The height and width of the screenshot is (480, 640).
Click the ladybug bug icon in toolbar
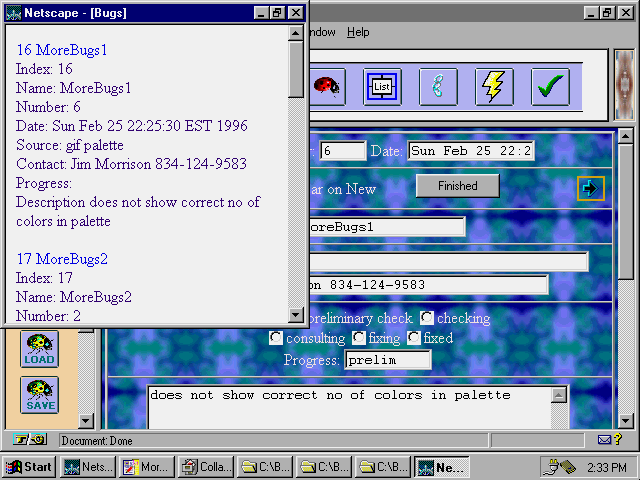click(327, 87)
